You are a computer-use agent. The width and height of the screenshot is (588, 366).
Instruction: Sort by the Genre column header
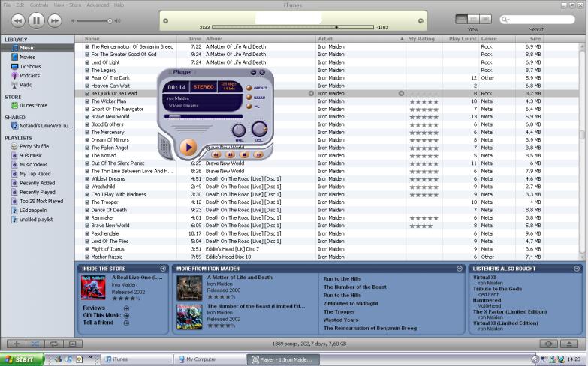pos(497,38)
